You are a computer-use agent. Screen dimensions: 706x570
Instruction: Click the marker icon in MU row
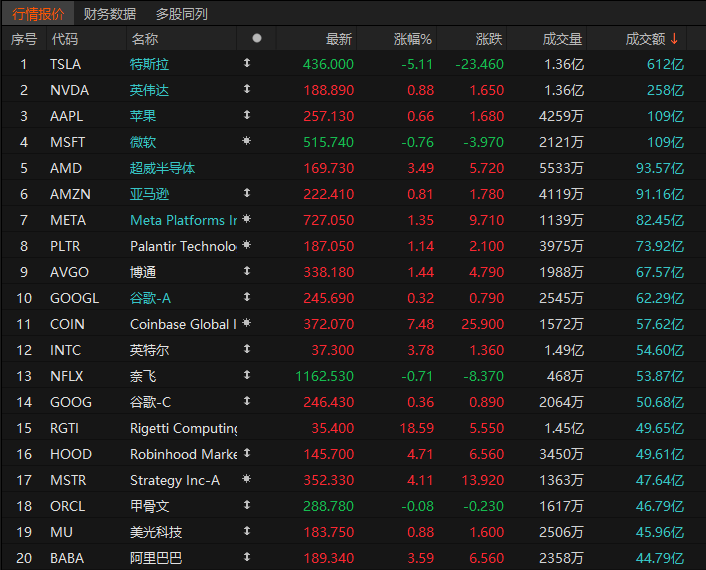point(247,531)
